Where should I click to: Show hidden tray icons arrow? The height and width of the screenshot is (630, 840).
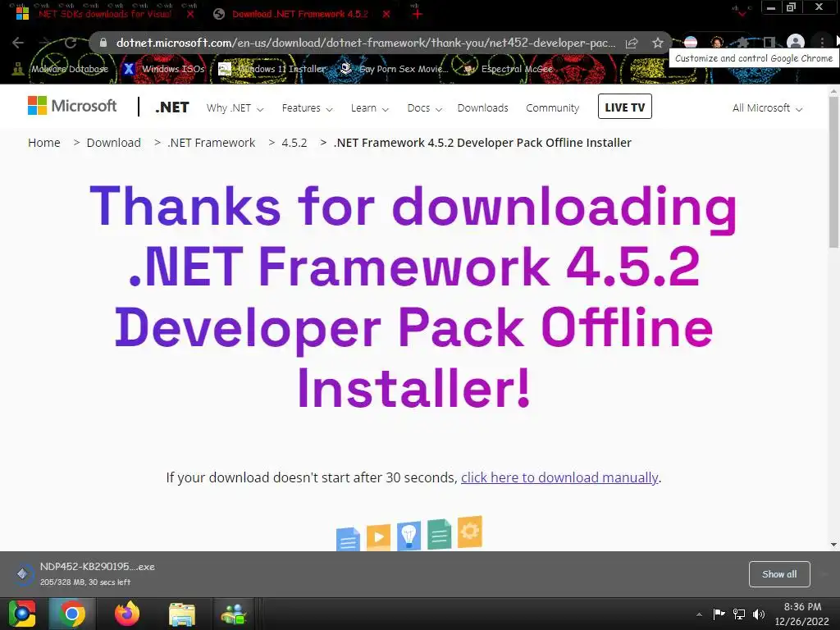699,614
